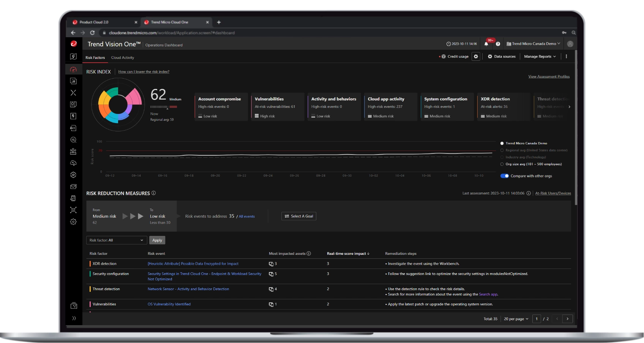Viewport: 644px width, 343px height.
Task: Click the Select A Goal button
Action: [x=298, y=216]
